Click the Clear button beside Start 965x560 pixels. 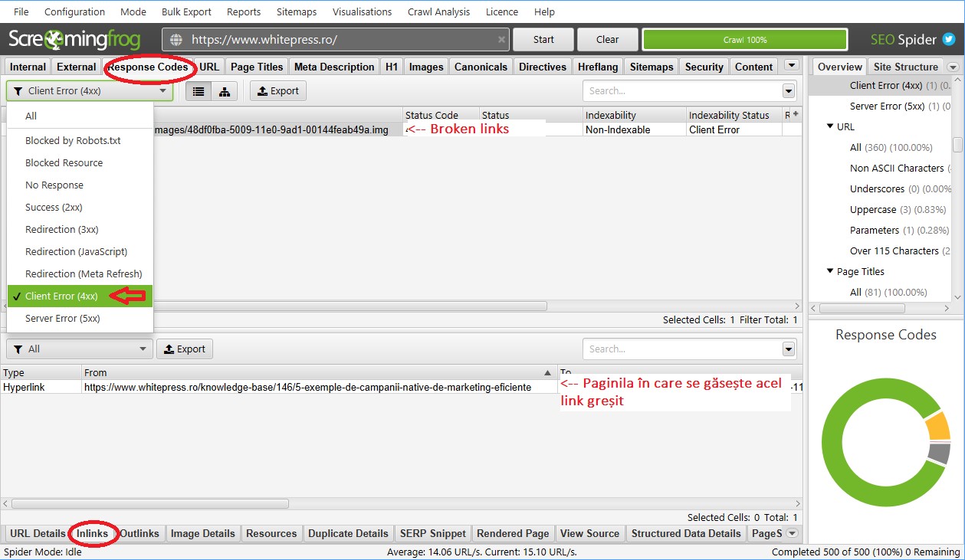[608, 40]
